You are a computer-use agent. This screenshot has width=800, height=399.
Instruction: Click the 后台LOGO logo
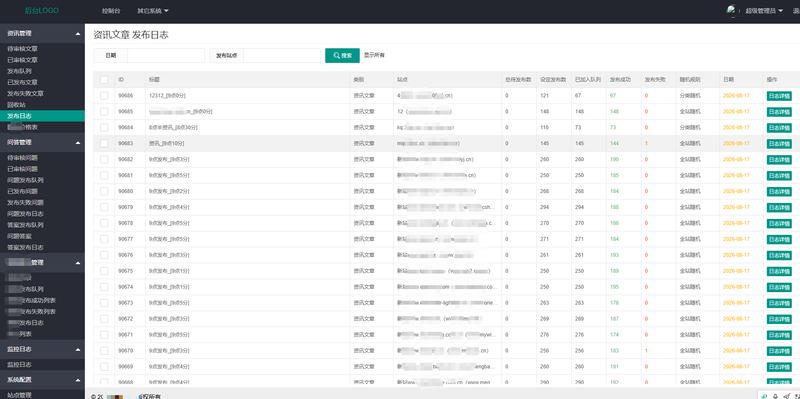(x=42, y=10)
